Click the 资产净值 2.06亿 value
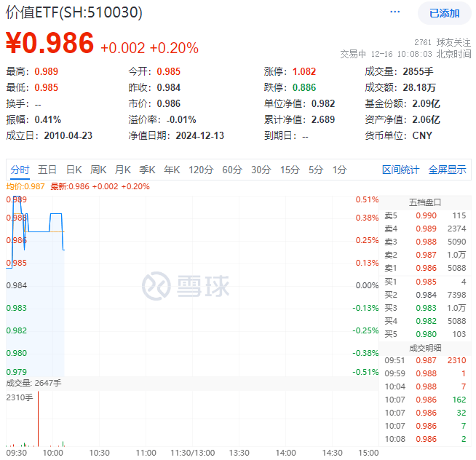The width and height of the screenshot is (476, 460). click(426, 119)
